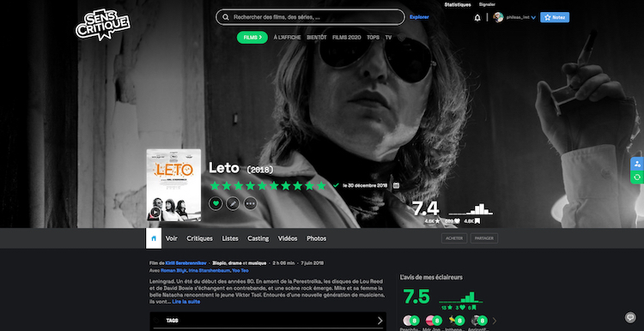Open the third éclaireur avatar rated 8
The width and height of the screenshot is (644, 331).
click(456, 321)
